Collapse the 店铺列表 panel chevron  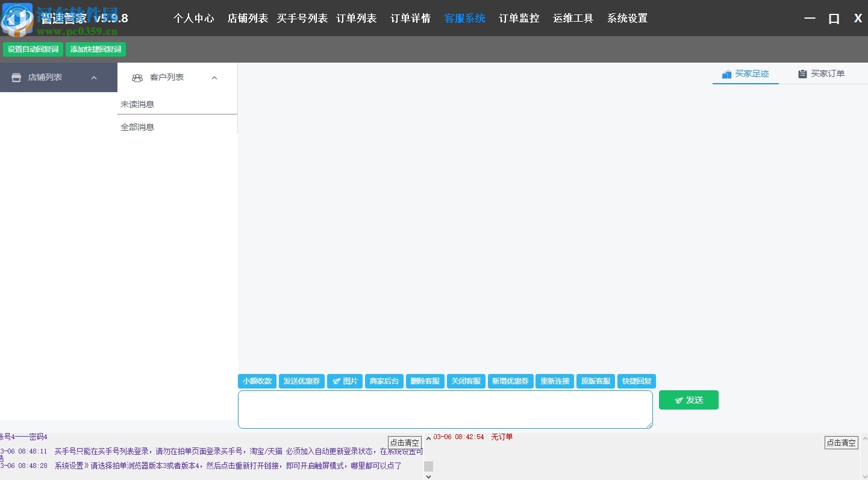94,78
